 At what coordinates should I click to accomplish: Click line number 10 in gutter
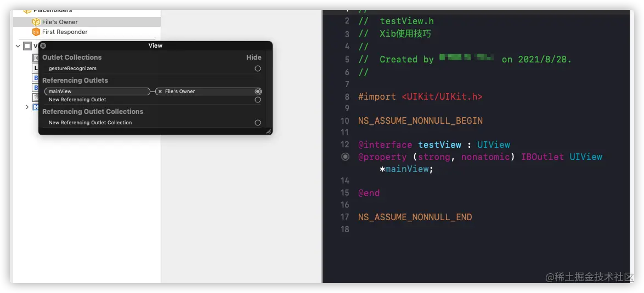(x=344, y=121)
